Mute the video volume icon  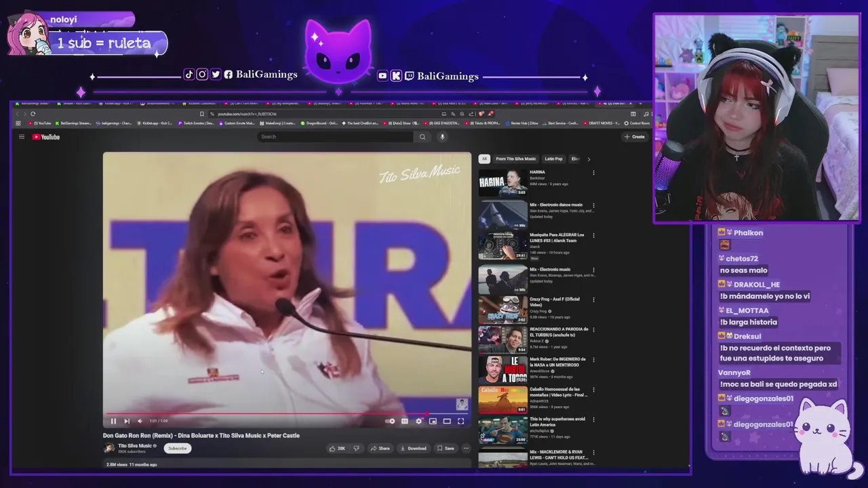pos(140,421)
